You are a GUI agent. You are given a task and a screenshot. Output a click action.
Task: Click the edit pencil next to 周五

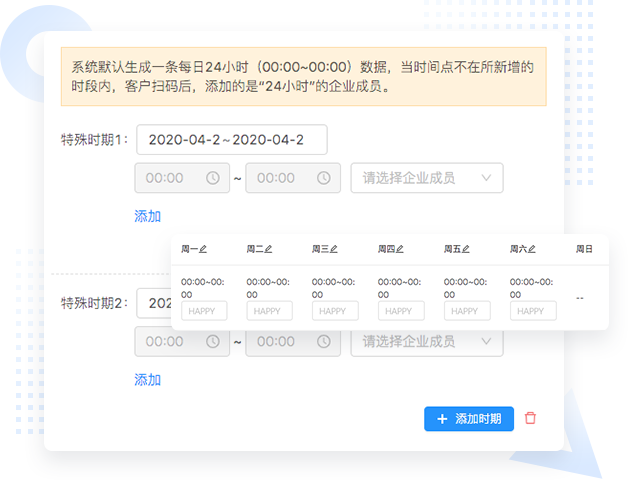[x=466, y=248]
